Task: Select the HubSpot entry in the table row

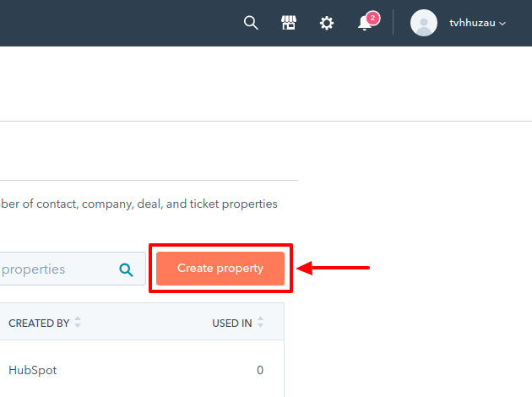Action: coord(33,370)
